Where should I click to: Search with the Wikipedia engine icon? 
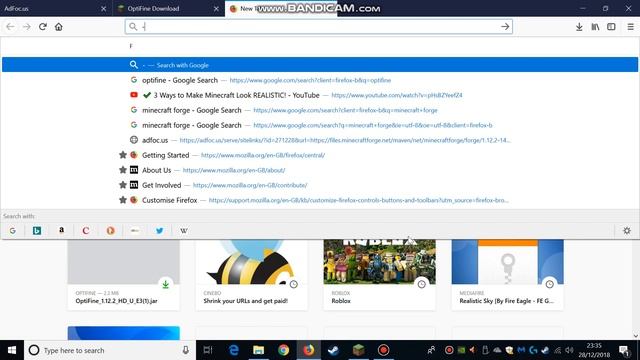(x=184, y=231)
